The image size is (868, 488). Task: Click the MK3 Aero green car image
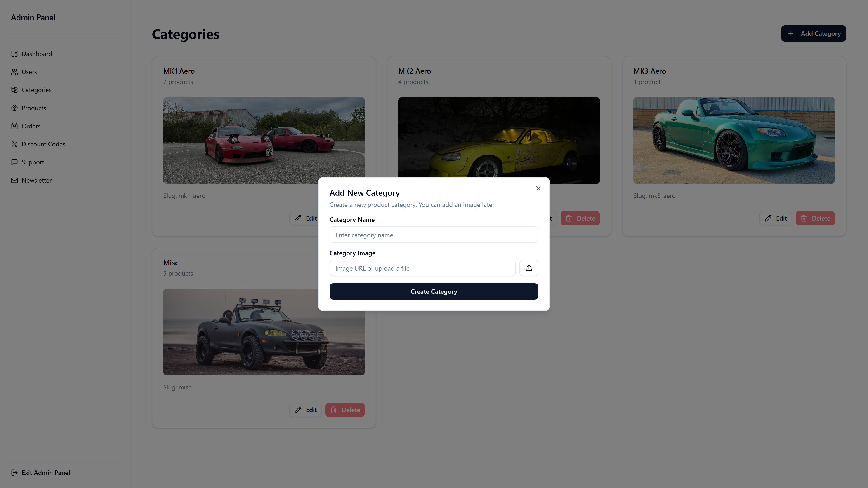click(734, 141)
